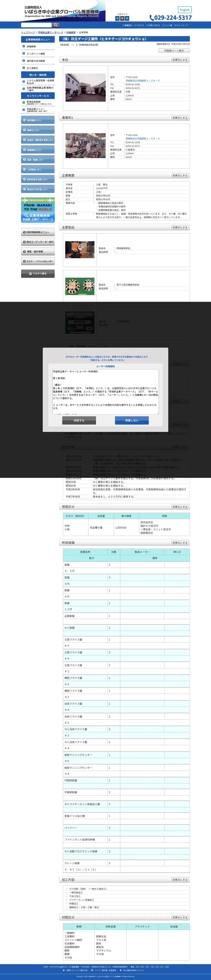Click 個人情報の取扱いについて footer link
Screen dimensions: 211x980
coord(134,970)
